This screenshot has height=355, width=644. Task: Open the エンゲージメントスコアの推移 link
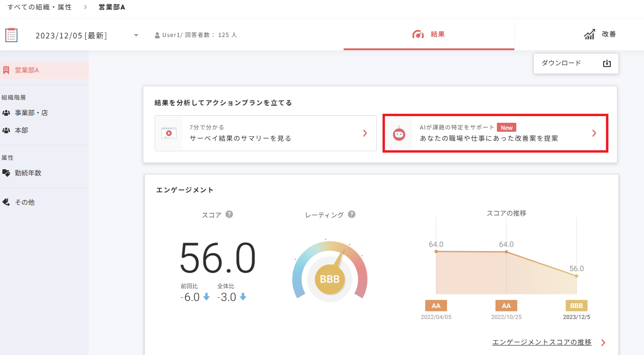coord(542,342)
